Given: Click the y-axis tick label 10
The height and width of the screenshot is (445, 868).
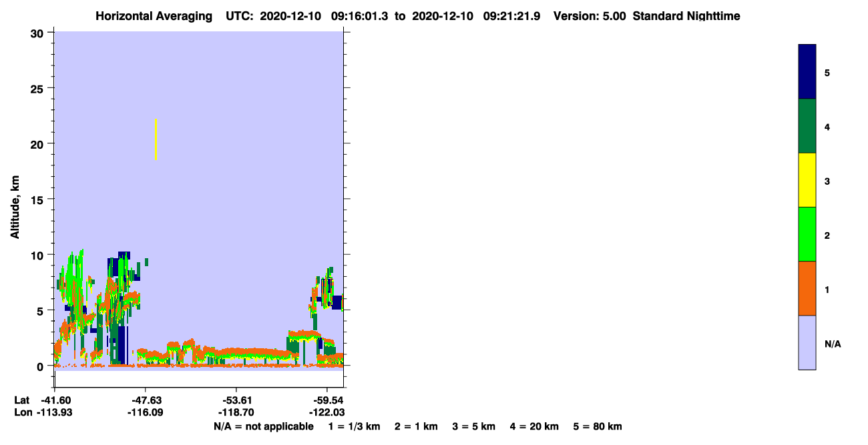Looking at the screenshot, I should (x=38, y=255).
